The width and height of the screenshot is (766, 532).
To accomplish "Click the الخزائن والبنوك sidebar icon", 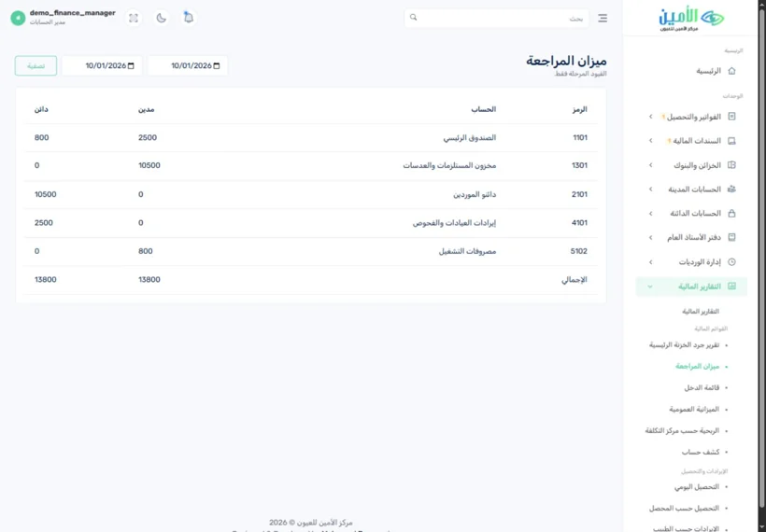I will tap(731, 165).
